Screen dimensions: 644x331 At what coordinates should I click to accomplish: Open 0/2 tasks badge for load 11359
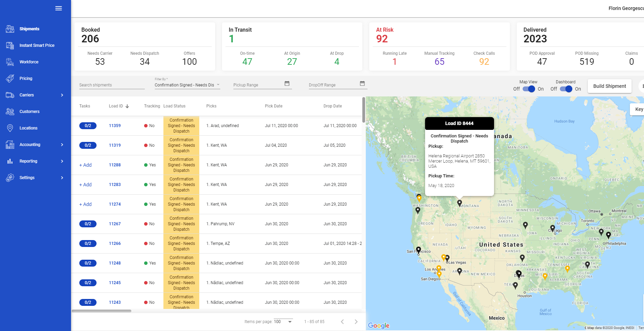point(88,126)
